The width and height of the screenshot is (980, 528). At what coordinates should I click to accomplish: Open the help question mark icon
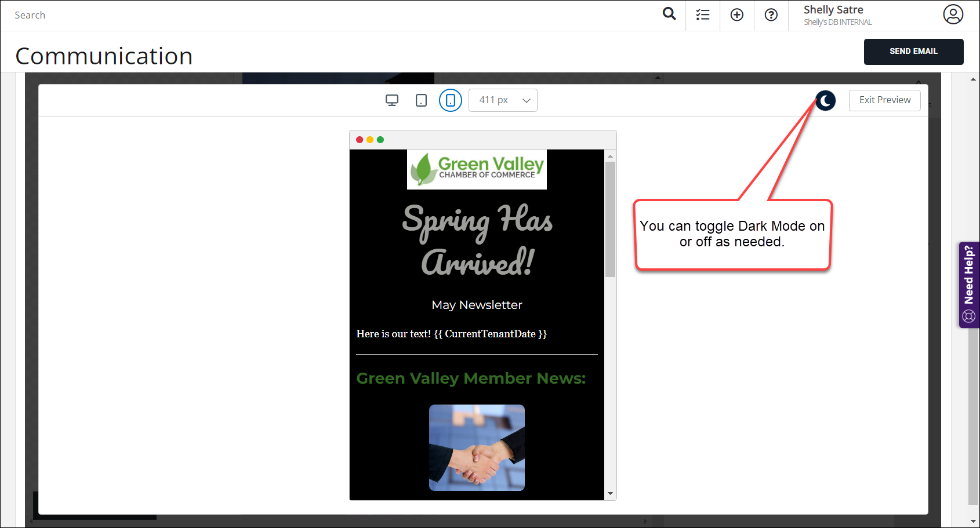[x=771, y=15]
